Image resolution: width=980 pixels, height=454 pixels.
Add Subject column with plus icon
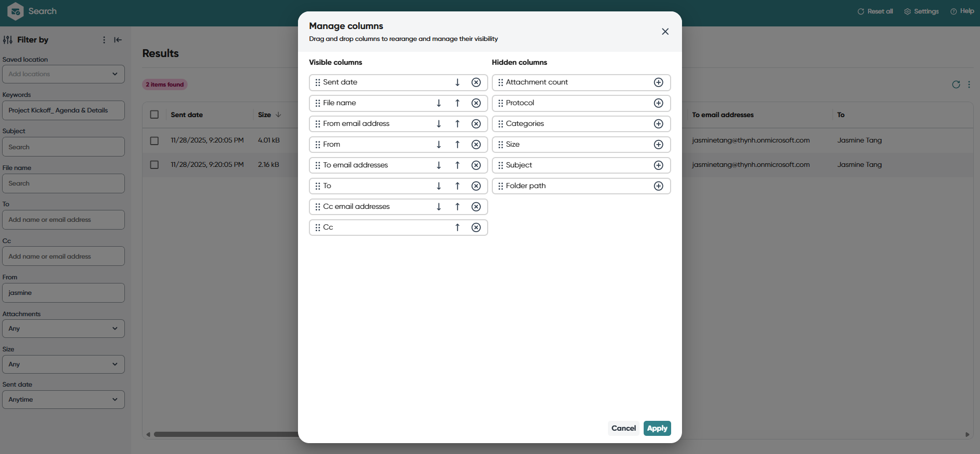point(658,165)
